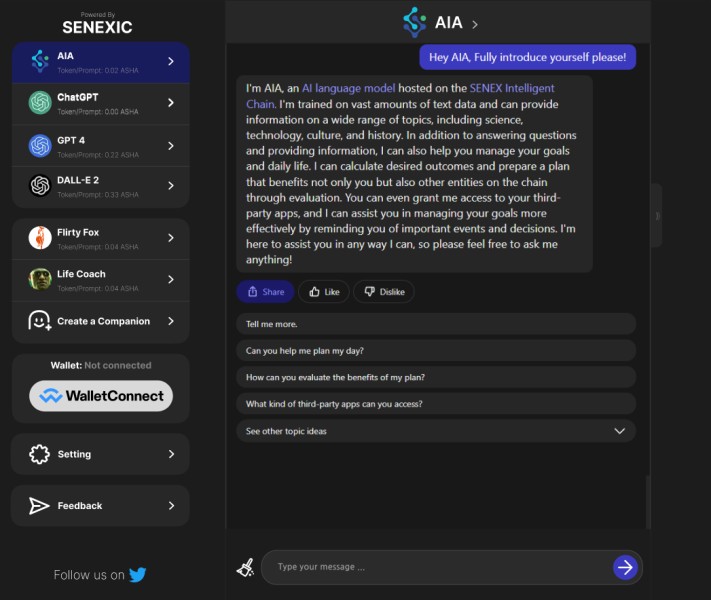Open the Setting menu item

tap(100, 454)
